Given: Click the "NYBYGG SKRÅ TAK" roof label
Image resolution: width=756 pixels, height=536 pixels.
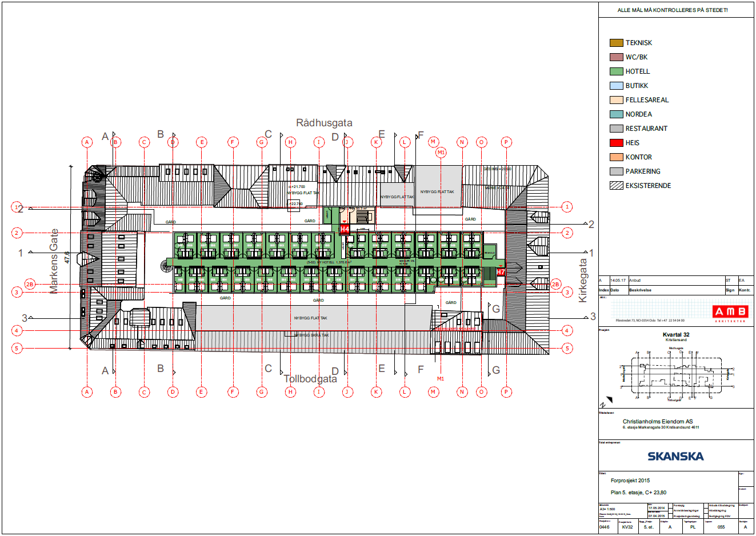Looking at the screenshot, I should [311, 335].
